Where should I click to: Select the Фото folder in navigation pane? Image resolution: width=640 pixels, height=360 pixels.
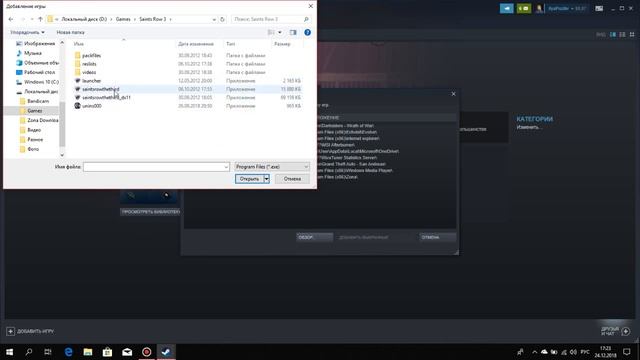pyautogui.click(x=33, y=149)
